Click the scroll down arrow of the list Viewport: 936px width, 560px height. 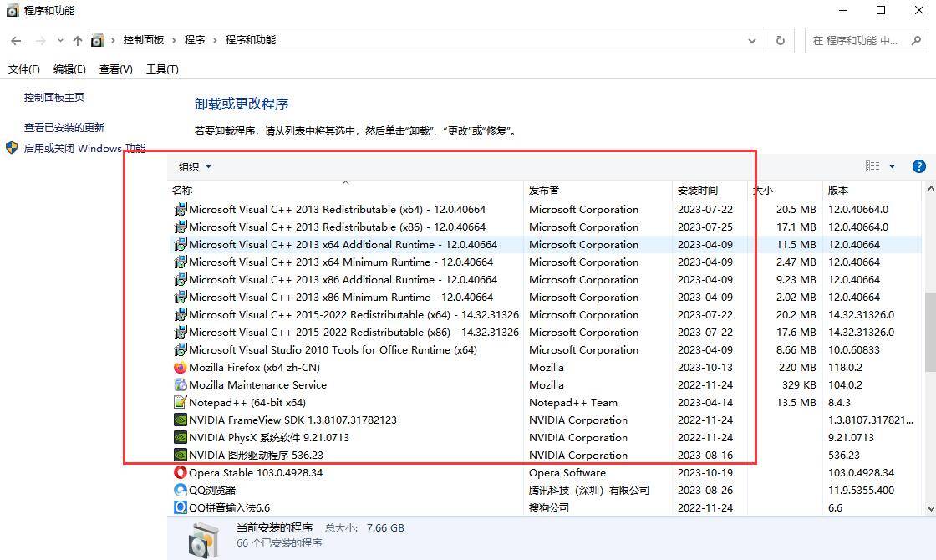(x=931, y=509)
